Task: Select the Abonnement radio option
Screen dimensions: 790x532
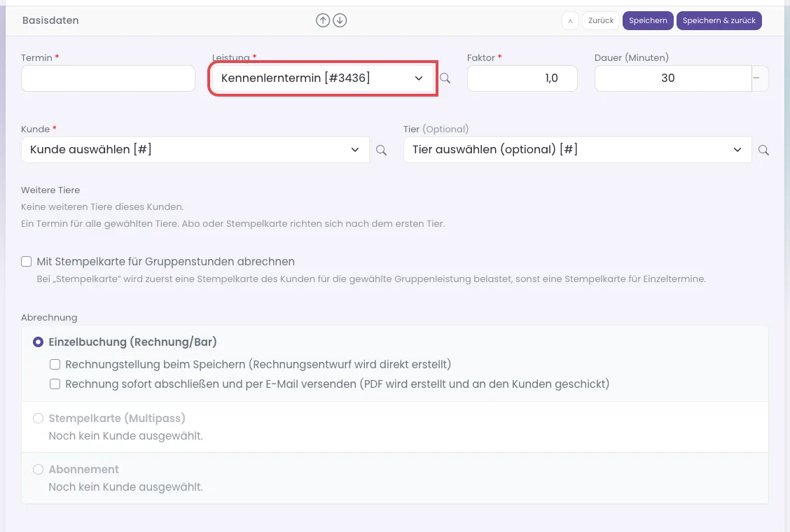Action: point(39,470)
